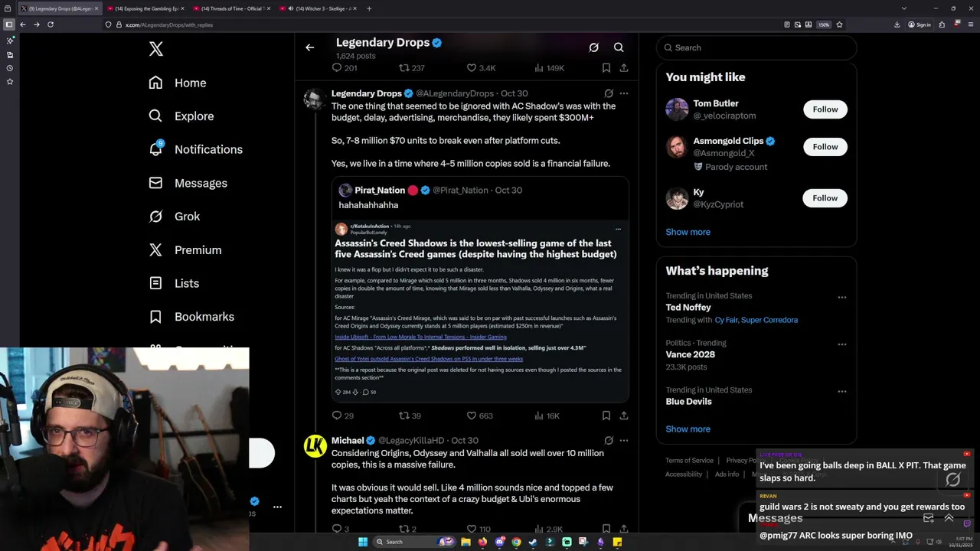Follow Tom Butler

click(x=825, y=109)
